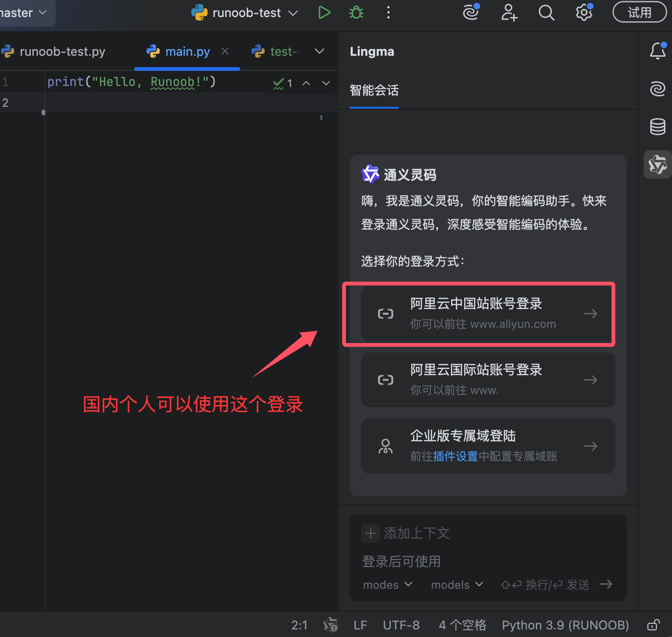Toggle the Lingma tool window icon
This screenshot has width=672, height=637.
[658, 164]
